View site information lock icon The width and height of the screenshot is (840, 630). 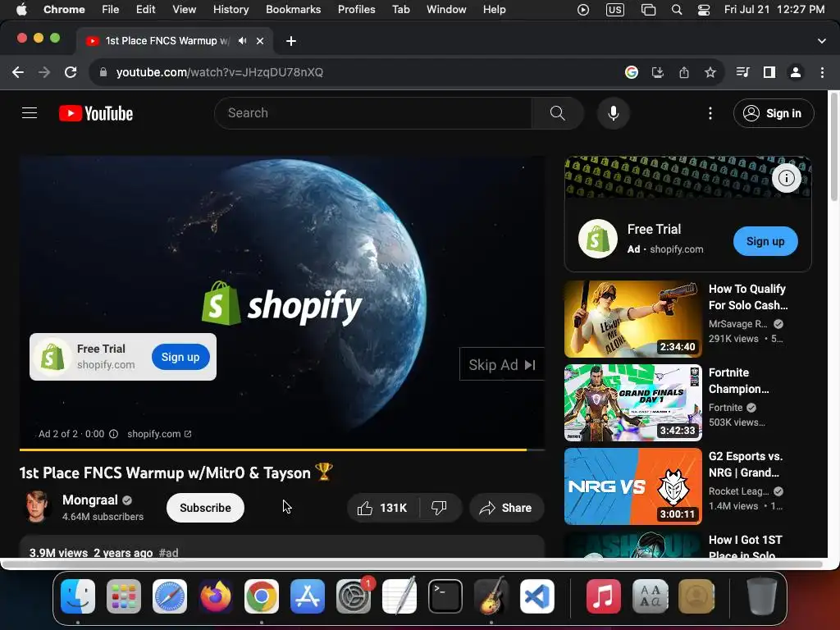103,72
